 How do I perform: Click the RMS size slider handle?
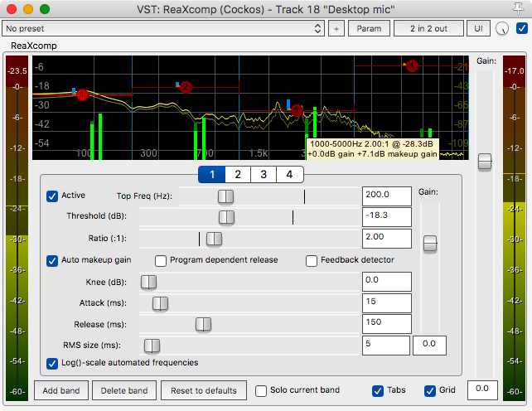[152, 346]
